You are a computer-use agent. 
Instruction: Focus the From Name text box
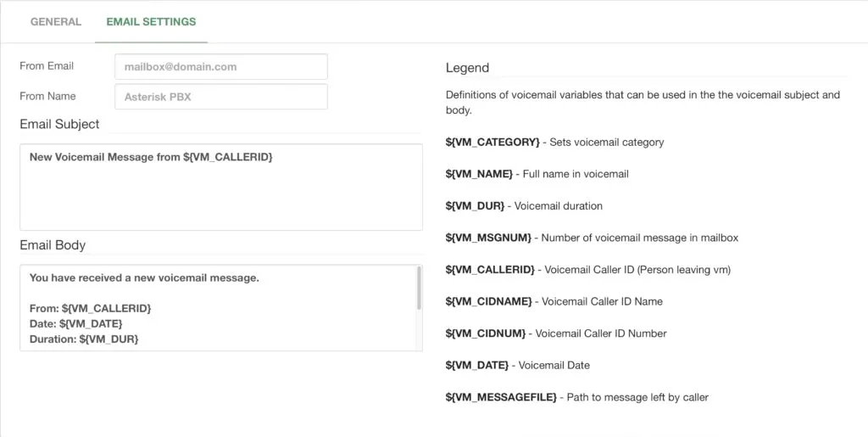[x=221, y=97]
